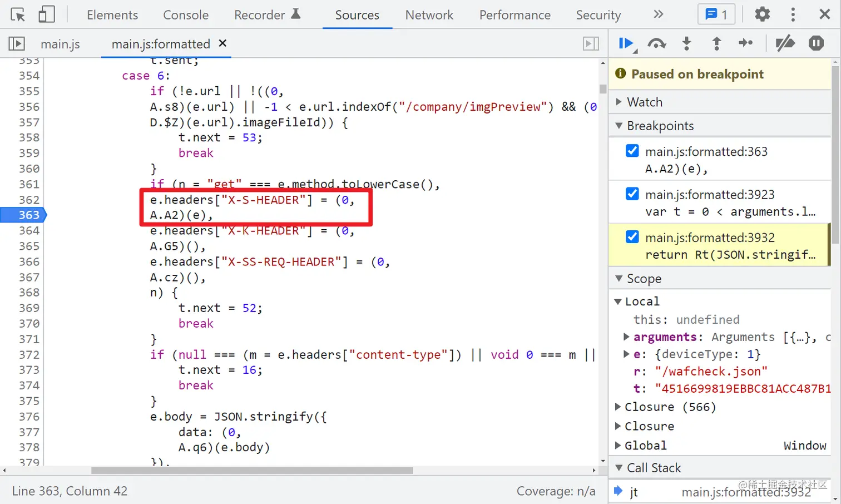Viewport: 841px width, 504px height.
Task: Click the "Paused on breakpoint" banner
Action: click(720, 74)
